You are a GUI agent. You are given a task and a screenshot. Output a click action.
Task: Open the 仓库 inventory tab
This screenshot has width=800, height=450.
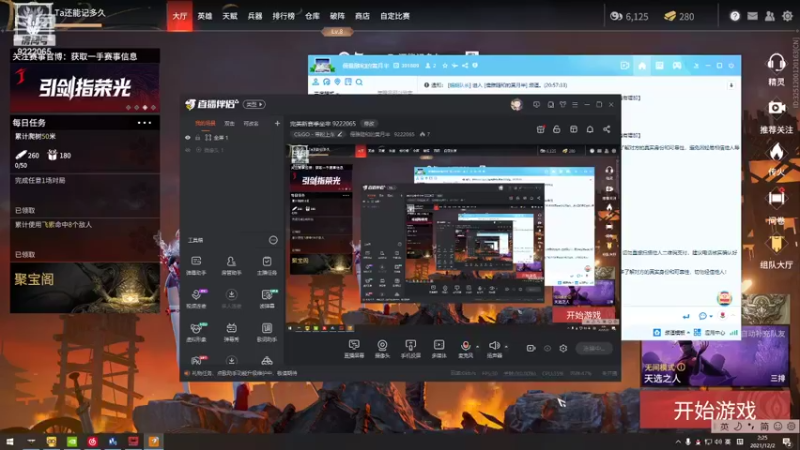(x=312, y=16)
